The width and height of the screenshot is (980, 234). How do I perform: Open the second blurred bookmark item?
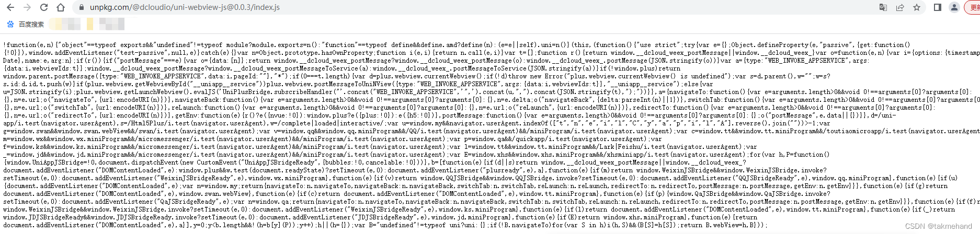(106, 24)
